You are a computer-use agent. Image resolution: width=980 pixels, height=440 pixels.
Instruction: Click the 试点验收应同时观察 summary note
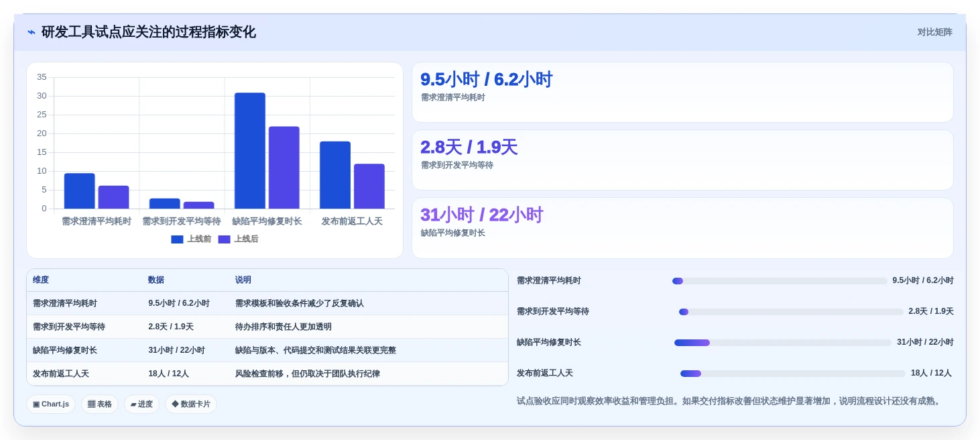(x=730, y=401)
